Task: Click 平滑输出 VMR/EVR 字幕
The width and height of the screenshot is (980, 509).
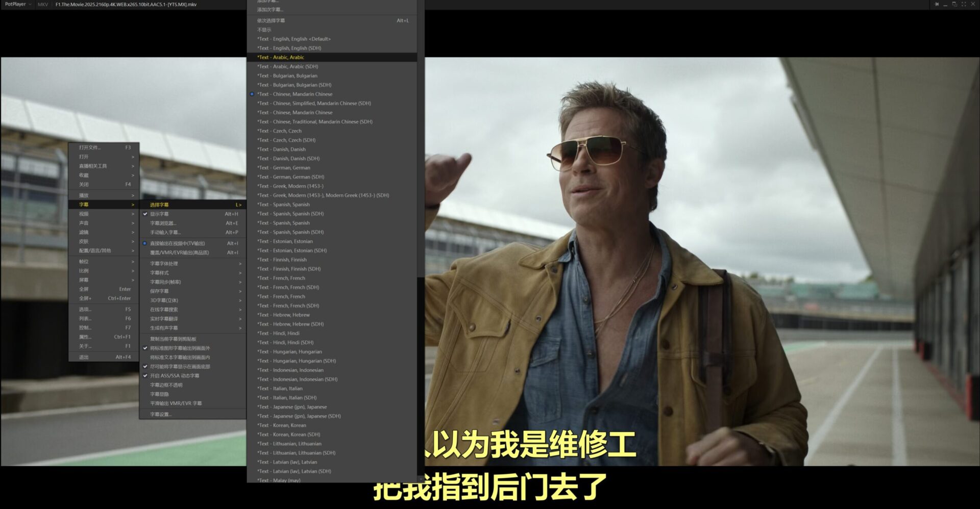Action: 193,403
